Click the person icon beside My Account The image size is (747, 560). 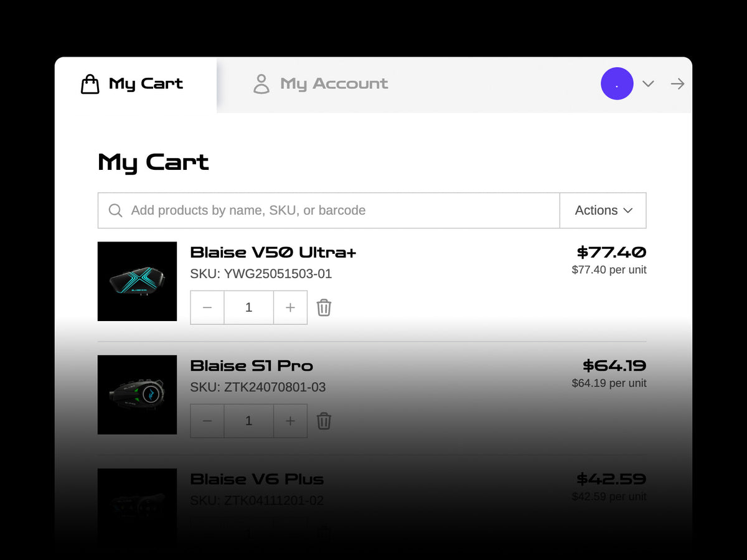(261, 84)
